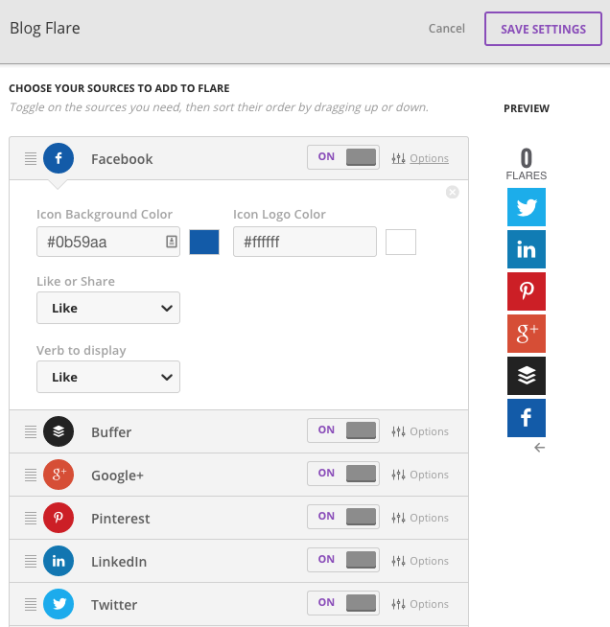Click the Twitter square in the preview
This screenshot has width=610, height=627.
coord(526,207)
